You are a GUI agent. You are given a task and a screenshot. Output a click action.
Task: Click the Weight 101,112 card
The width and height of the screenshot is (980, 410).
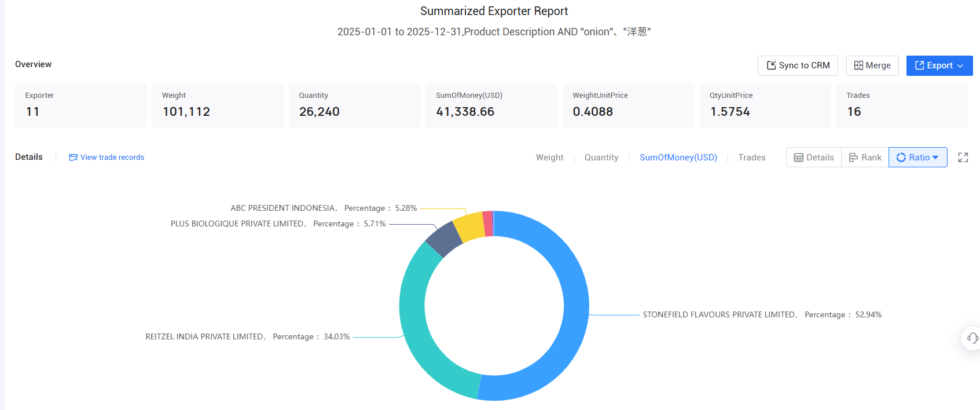coord(218,105)
